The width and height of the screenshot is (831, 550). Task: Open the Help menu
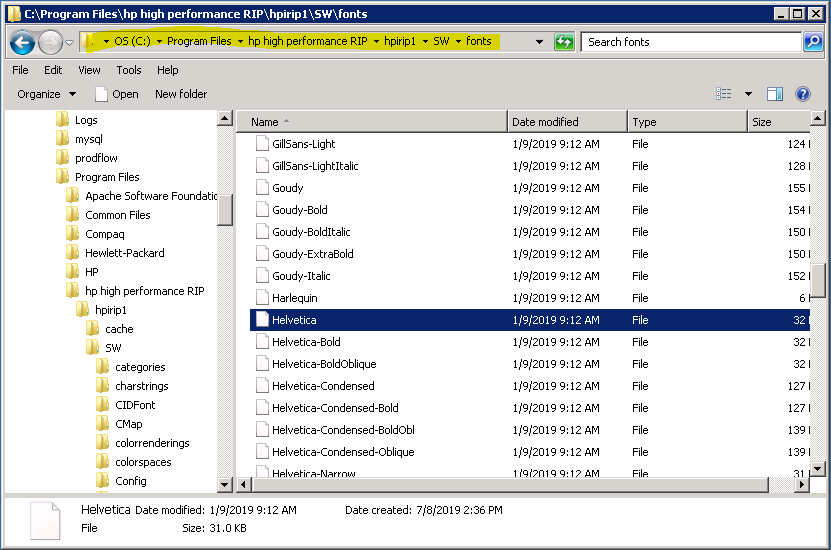pos(167,70)
